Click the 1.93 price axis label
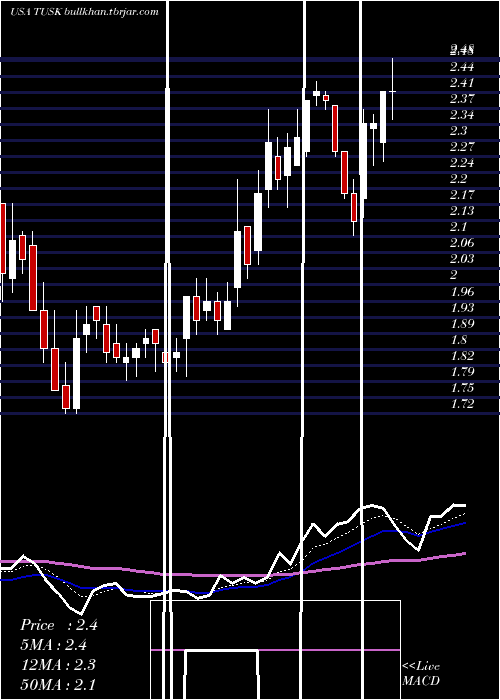Image resolution: width=500 pixels, height=700 pixels. coord(462,308)
